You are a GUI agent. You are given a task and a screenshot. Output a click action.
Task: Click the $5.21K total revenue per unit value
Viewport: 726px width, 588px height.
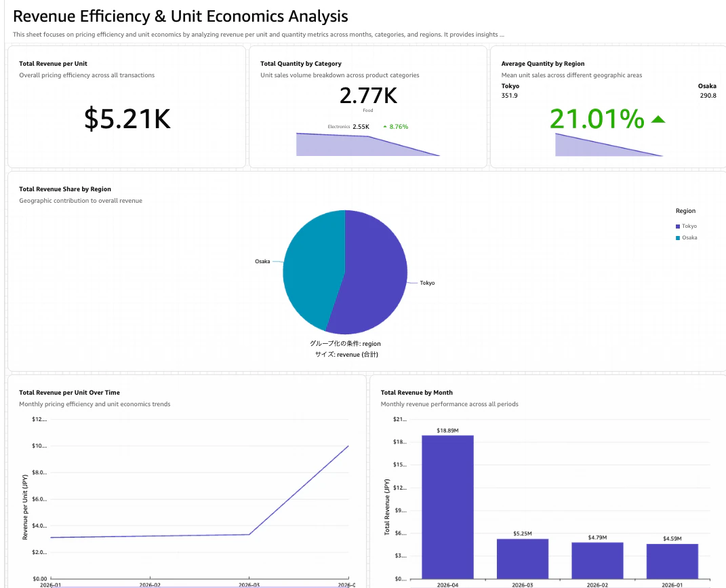pos(127,119)
